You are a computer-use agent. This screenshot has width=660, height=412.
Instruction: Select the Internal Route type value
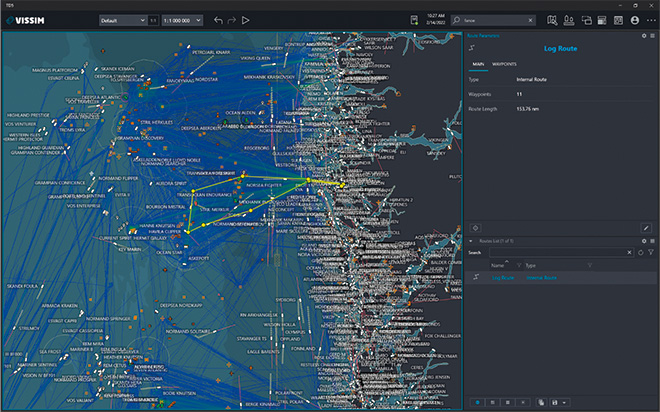(531, 79)
